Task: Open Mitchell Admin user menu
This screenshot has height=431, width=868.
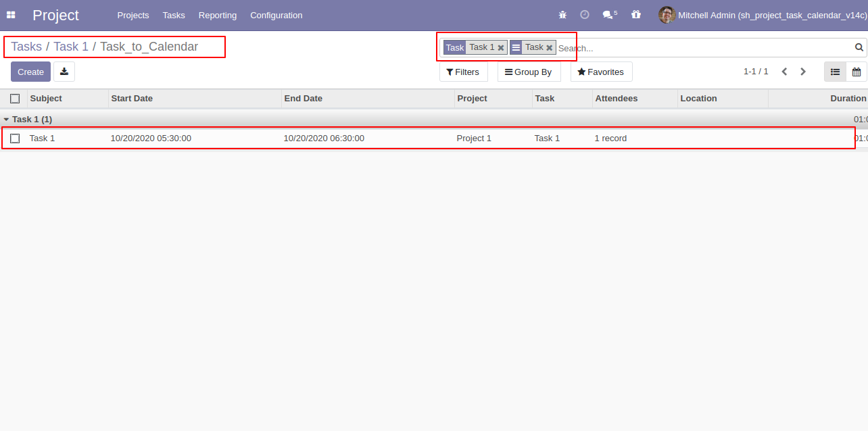Action: [763, 15]
